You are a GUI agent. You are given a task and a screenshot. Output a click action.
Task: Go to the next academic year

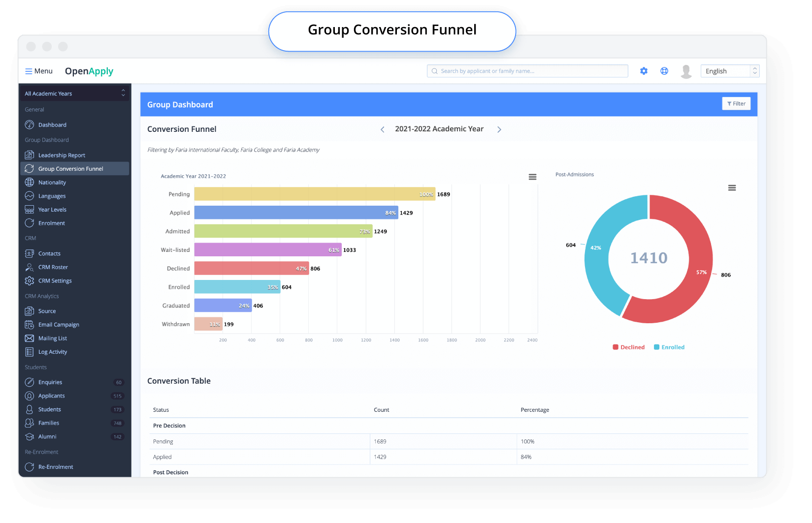pyautogui.click(x=499, y=129)
